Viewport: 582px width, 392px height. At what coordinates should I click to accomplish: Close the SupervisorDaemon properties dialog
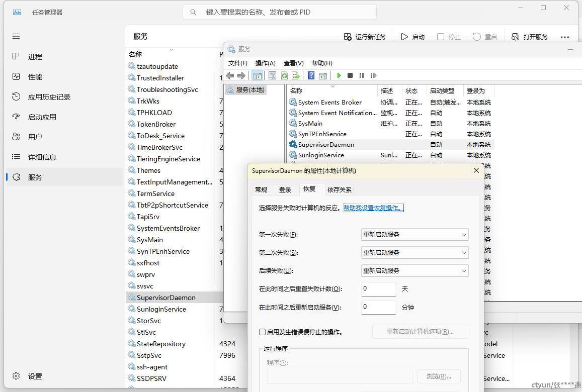click(476, 170)
